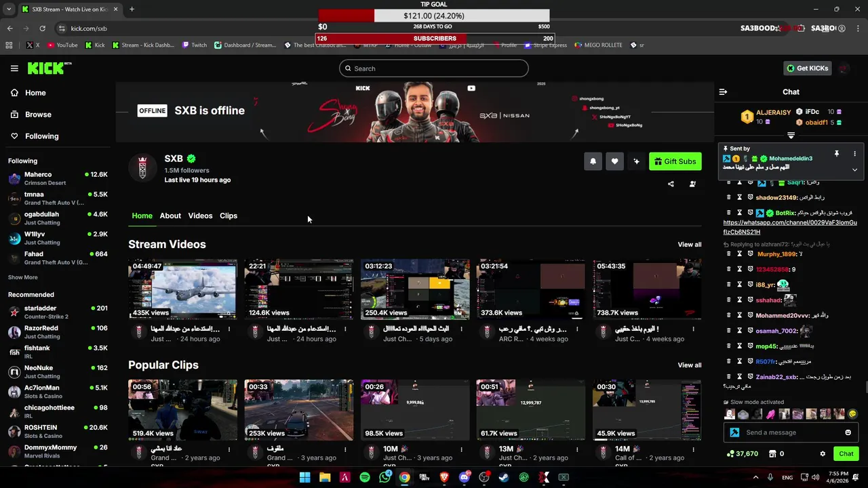Switch to the About tab
868x488 pixels.
(170, 216)
